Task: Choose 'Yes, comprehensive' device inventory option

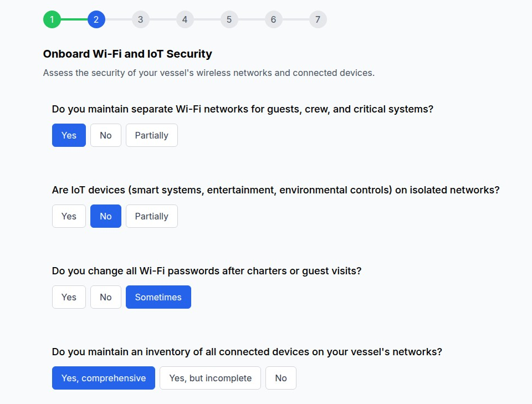Action: coord(104,378)
